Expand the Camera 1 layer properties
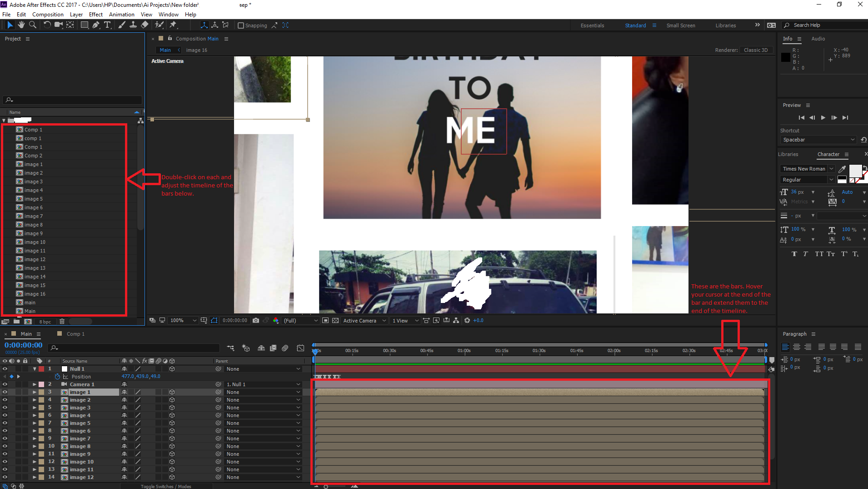 tap(35, 384)
